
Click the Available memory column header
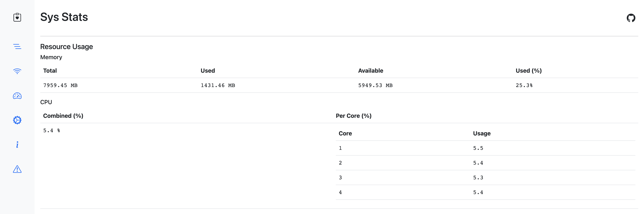pos(371,71)
